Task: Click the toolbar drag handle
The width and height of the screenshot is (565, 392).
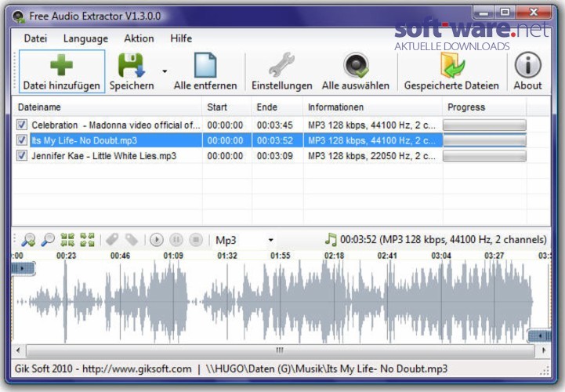Action: 15,71
